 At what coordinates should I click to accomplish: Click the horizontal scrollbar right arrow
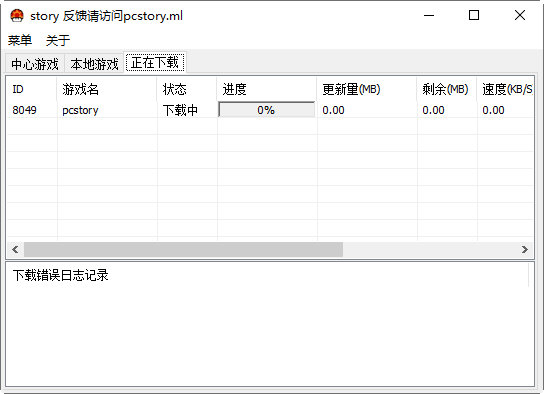[525, 249]
